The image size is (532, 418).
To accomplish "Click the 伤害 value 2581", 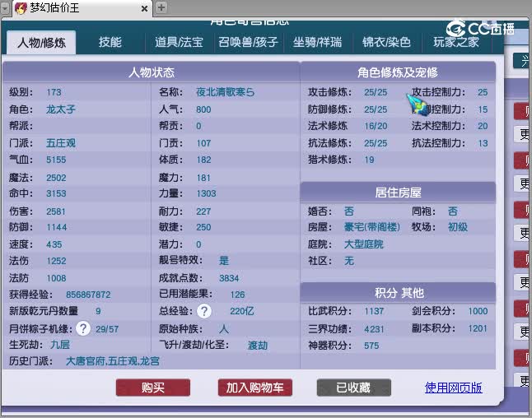I will 56,211.
